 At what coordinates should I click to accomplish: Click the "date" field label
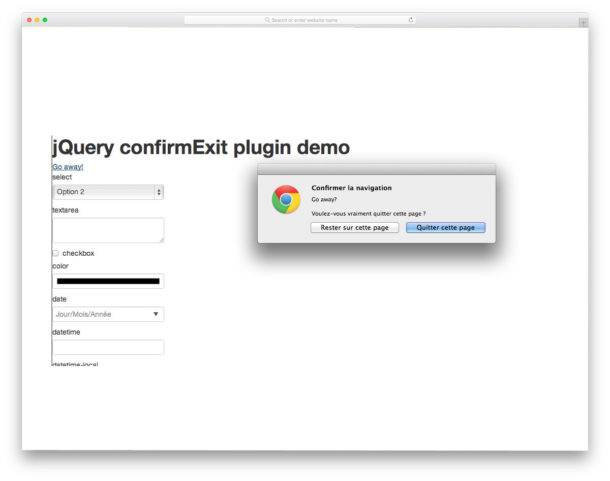pos(59,299)
